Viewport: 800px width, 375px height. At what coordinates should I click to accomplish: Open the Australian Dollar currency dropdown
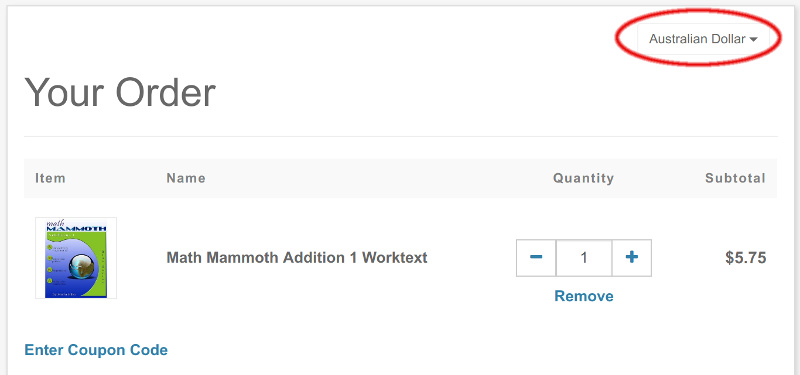703,39
